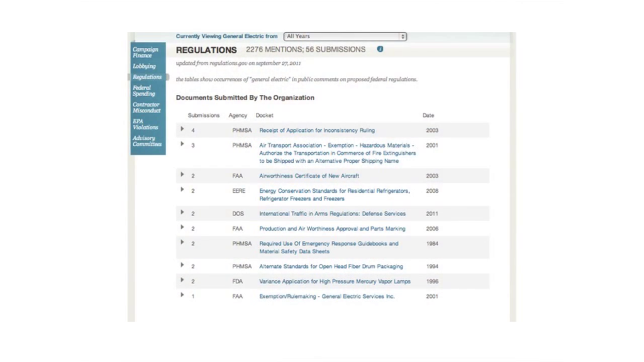Open Advisory Committees section

(x=147, y=141)
